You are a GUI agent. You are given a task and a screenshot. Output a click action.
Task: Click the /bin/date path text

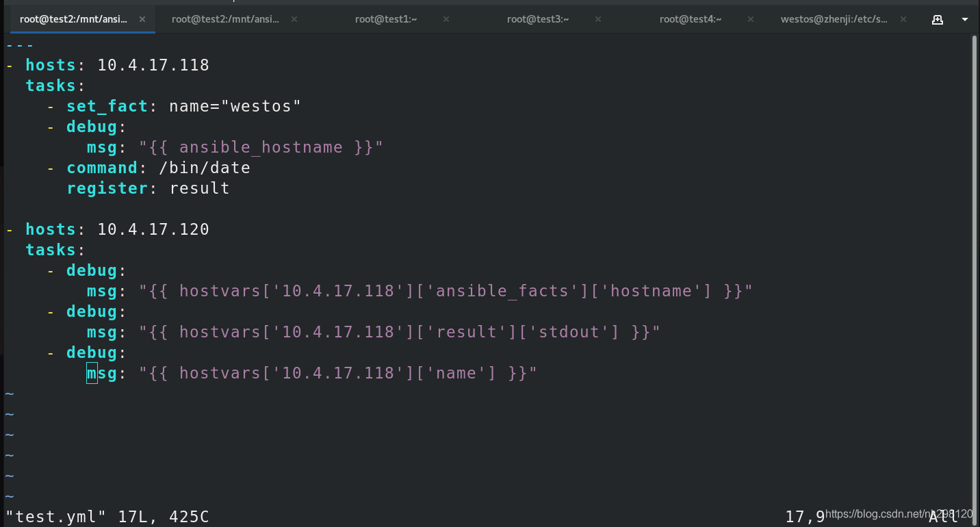[205, 168]
